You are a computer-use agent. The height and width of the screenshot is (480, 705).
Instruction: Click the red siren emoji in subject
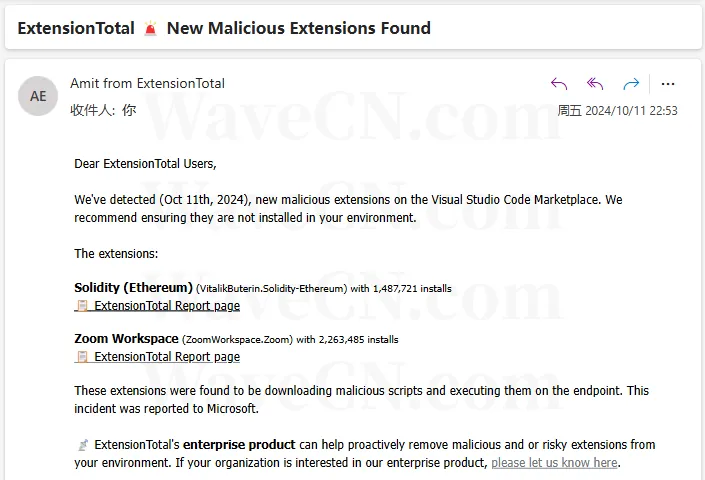click(x=151, y=28)
